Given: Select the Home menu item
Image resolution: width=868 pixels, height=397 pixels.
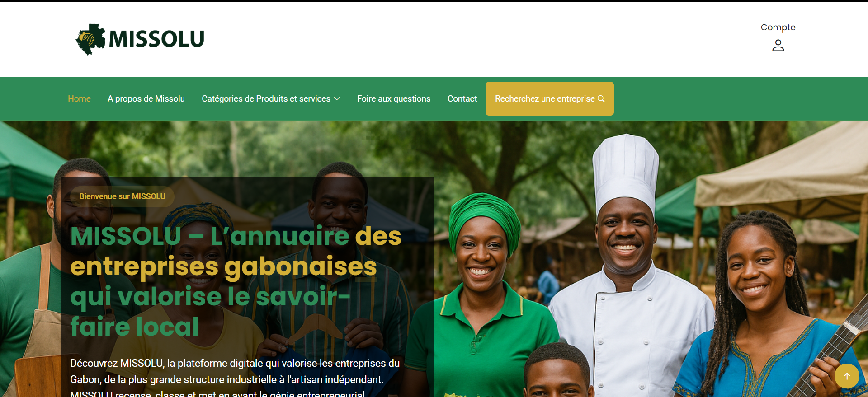Looking at the screenshot, I should point(79,98).
